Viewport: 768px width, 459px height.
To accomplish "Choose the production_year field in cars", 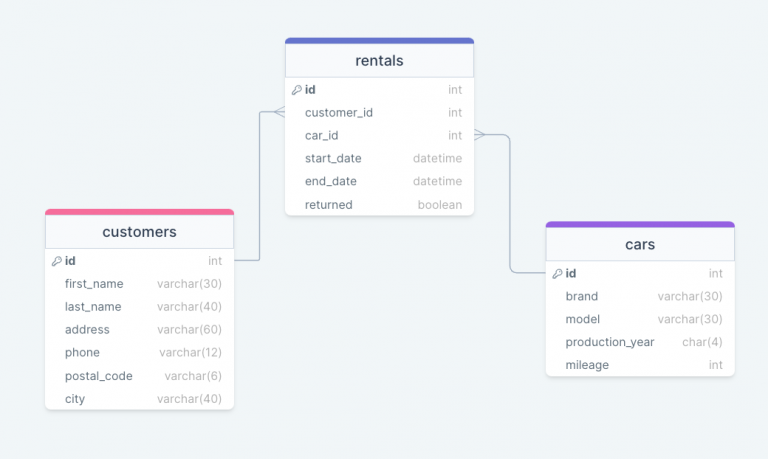I will tap(640, 342).
